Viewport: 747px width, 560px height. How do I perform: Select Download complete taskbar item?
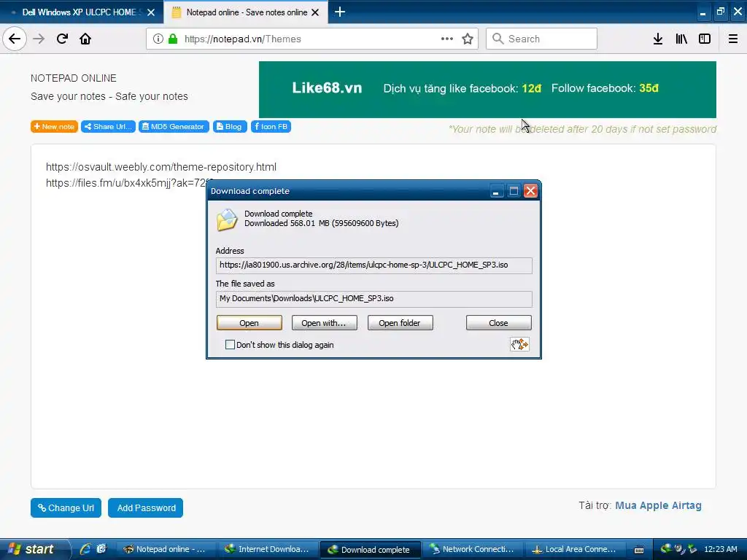[x=370, y=549]
